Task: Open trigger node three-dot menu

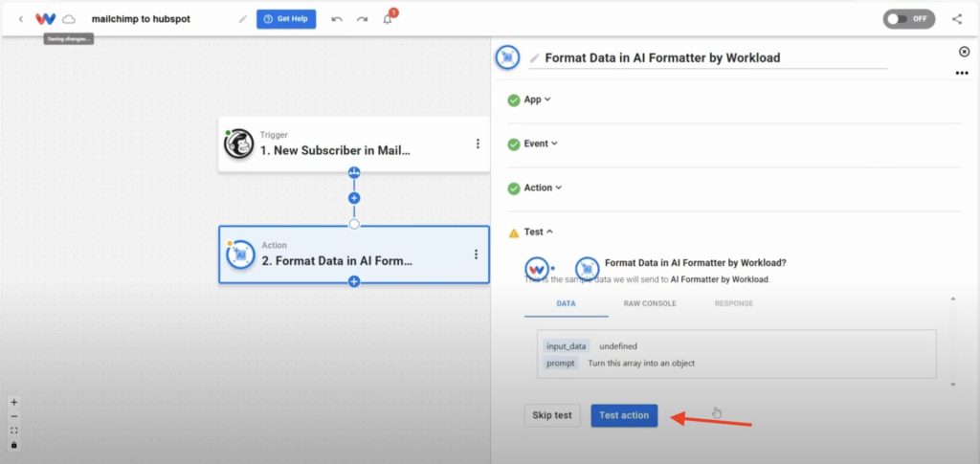Action: [x=479, y=144]
